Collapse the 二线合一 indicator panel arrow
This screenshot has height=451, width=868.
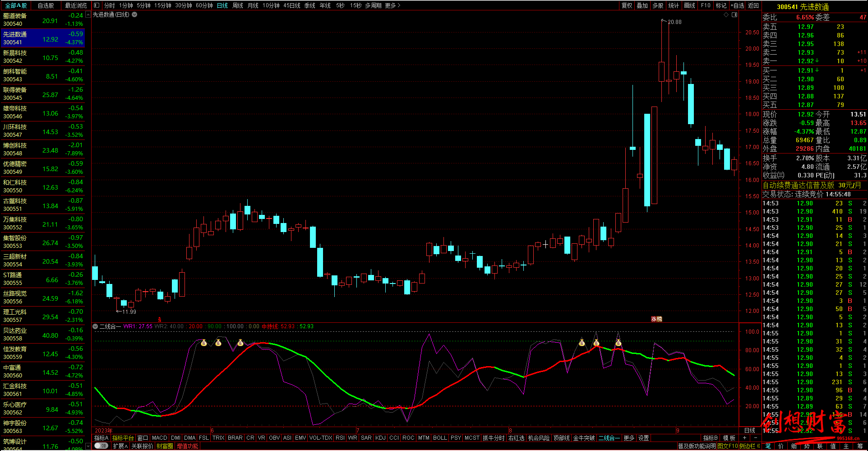click(x=95, y=326)
